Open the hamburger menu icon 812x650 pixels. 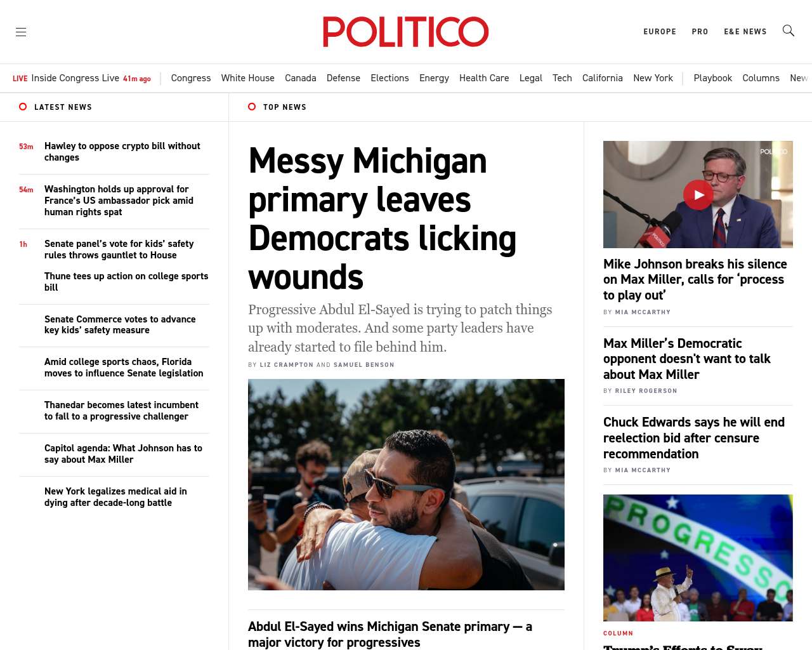21,32
